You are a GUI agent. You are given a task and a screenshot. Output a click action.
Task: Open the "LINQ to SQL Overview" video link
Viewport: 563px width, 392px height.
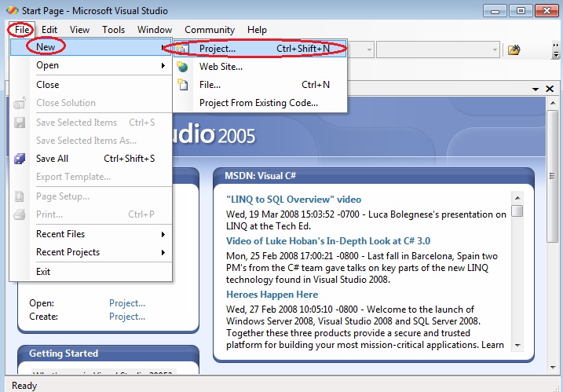coord(294,200)
